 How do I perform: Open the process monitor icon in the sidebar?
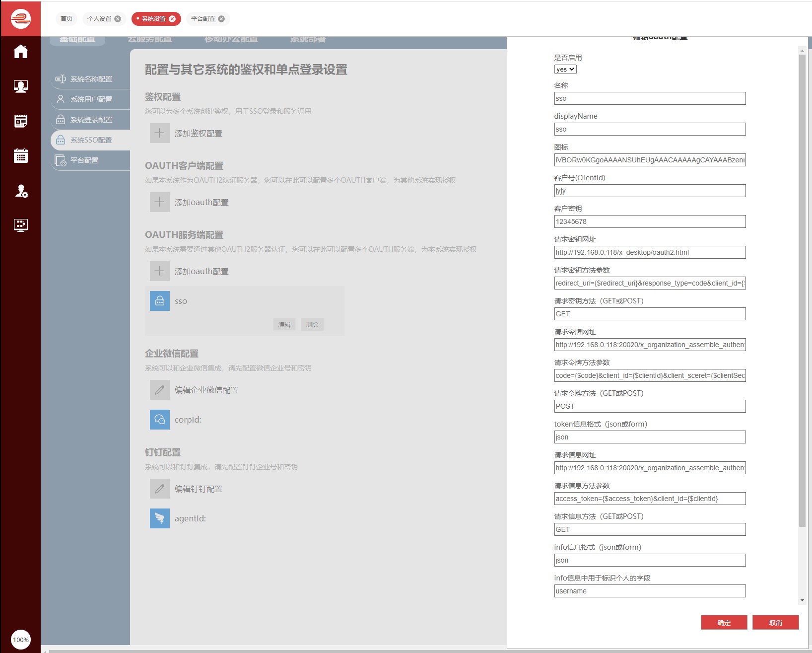click(x=21, y=225)
